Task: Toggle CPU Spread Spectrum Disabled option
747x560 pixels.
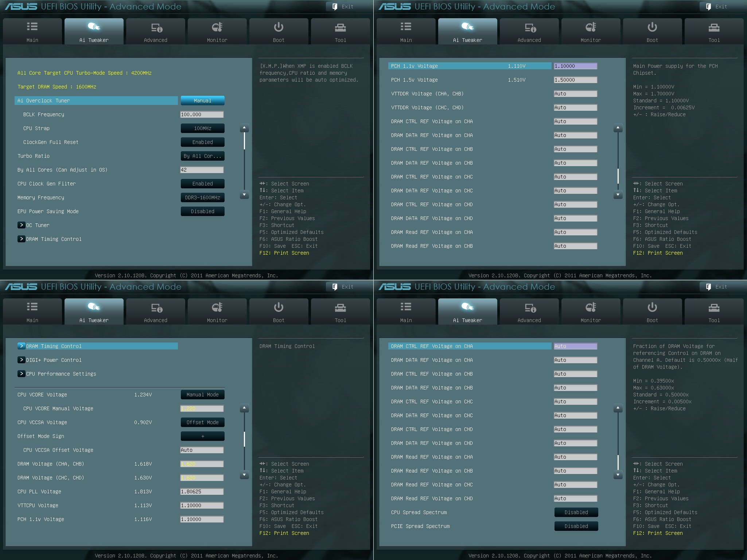Action: (576, 512)
